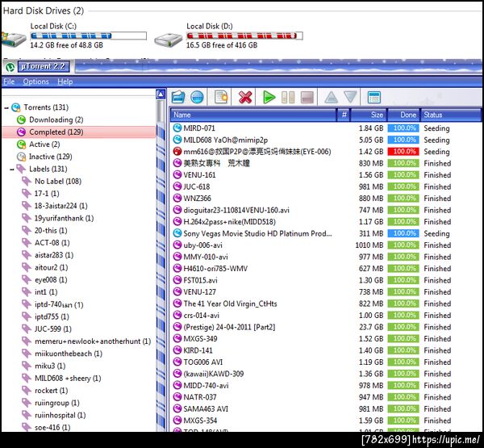484x448 pixels.
Task: Select Downloading (2) category
Action: 56,119
